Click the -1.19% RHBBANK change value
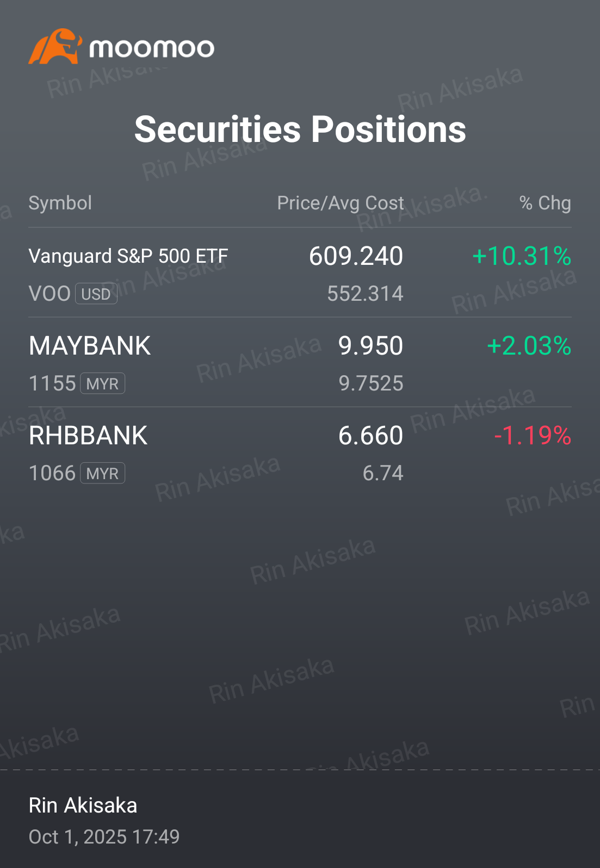Viewport: 600px width, 868px height. (533, 436)
